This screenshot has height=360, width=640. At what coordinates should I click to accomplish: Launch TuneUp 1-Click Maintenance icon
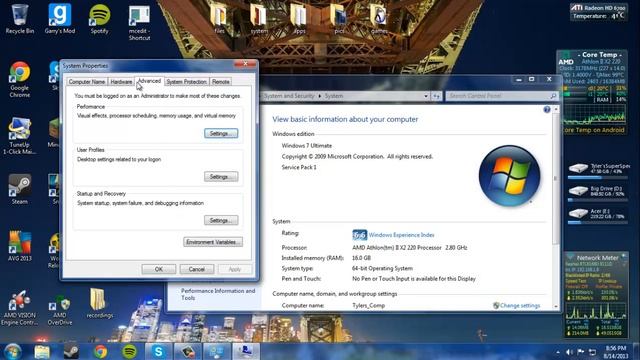pos(19,136)
